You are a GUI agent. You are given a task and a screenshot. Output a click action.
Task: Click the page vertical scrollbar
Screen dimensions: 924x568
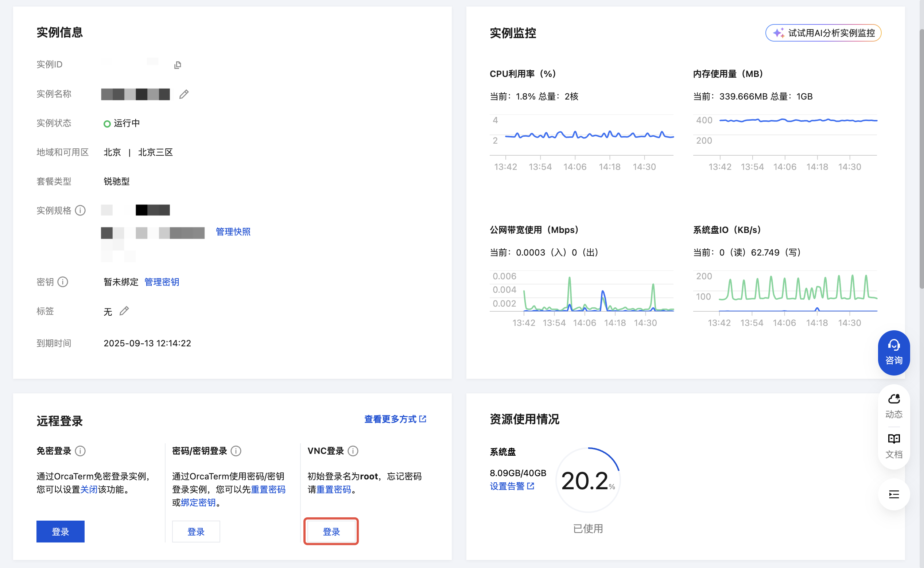point(921,158)
